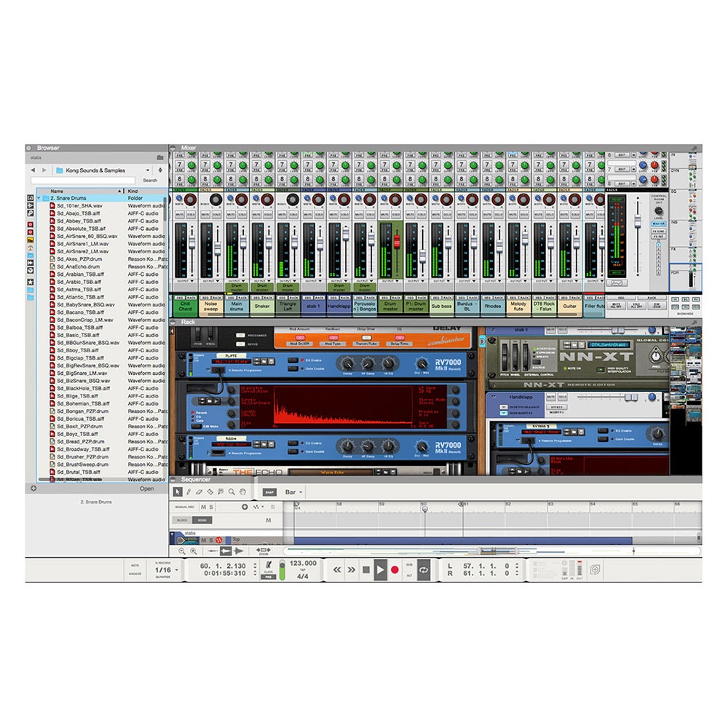Image resolution: width=728 pixels, height=728 pixels.
Task: Select the Eraser tool in Sequencer toolbar
Action: [x=199, y=492]
